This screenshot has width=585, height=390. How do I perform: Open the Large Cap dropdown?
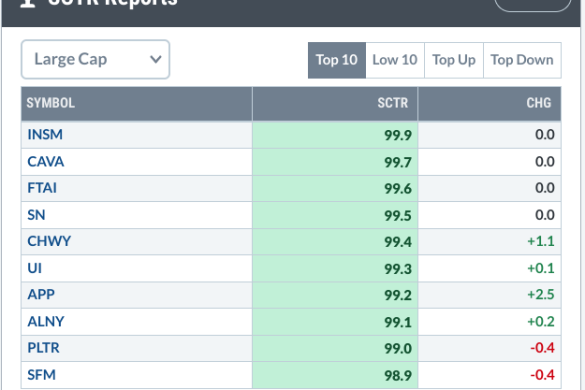click(x=96, y=59)
